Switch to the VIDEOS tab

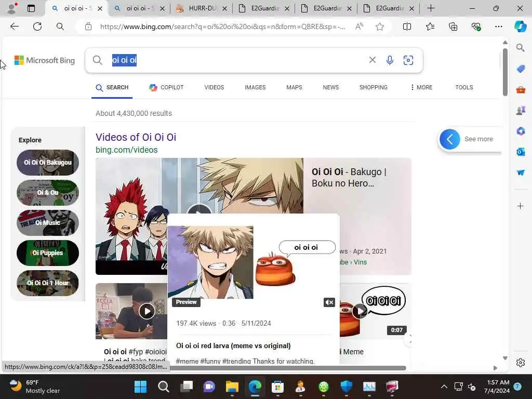(x=214, y=87)
